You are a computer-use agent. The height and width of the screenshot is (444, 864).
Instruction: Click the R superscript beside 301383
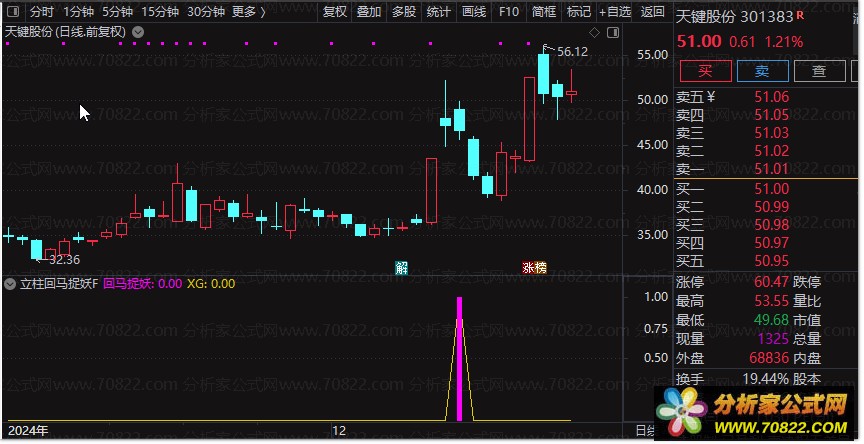pos(800,15)
